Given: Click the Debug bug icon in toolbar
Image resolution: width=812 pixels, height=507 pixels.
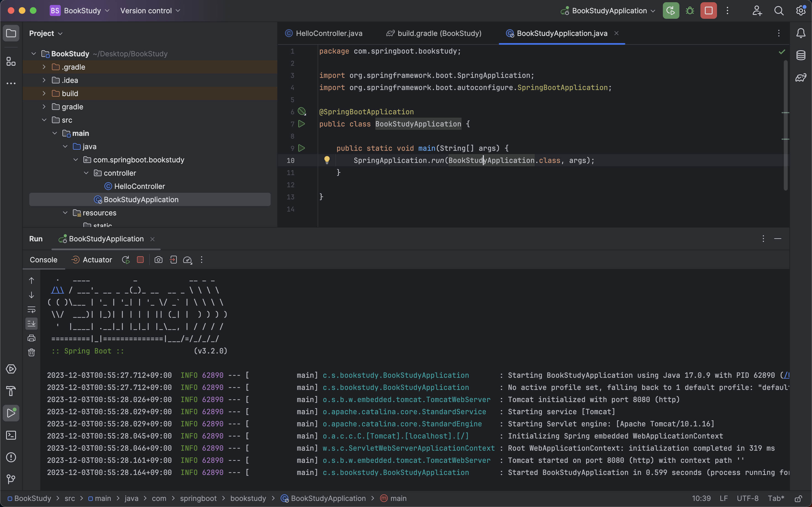Looking at the screenshot, I should click(x=690, y=11).
